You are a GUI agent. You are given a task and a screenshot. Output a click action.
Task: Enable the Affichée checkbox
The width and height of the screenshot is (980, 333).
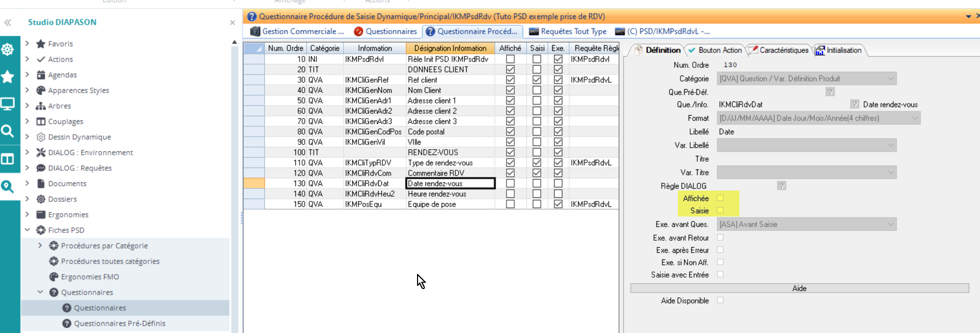pos(720,198)
